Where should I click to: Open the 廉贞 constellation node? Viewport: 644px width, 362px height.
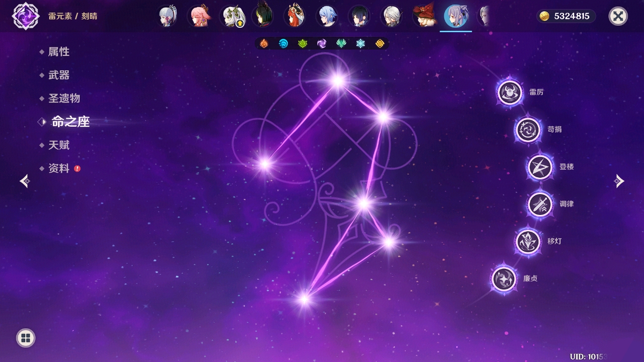click(x=504, y=279)
